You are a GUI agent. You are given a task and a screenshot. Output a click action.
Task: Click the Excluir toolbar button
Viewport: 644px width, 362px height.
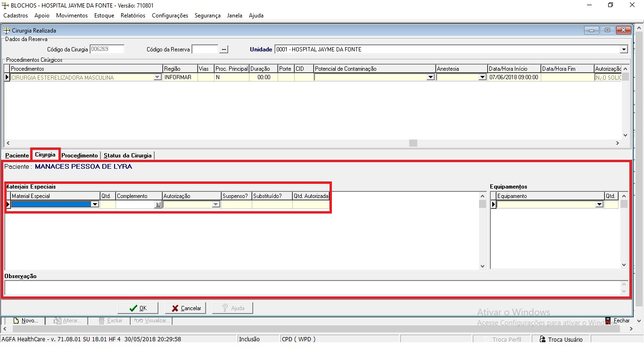pyautogui.click(x=110, y=321)
